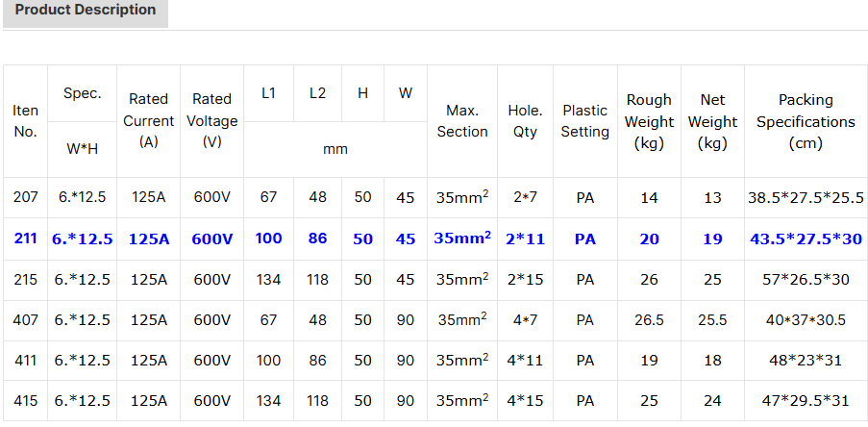
Task: Select the highlighted item 211 cell
Action: coord(26,239)
